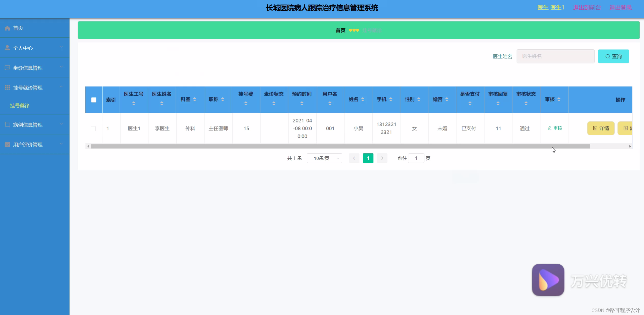Open the 10条/页 page size dropdown

click(324, 158)
